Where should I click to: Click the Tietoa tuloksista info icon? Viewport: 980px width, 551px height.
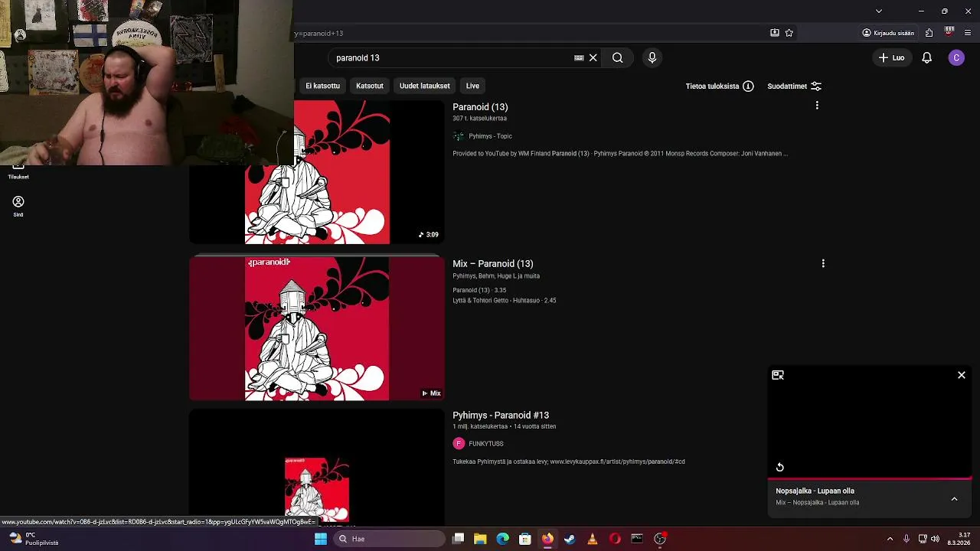pos(748,86)
